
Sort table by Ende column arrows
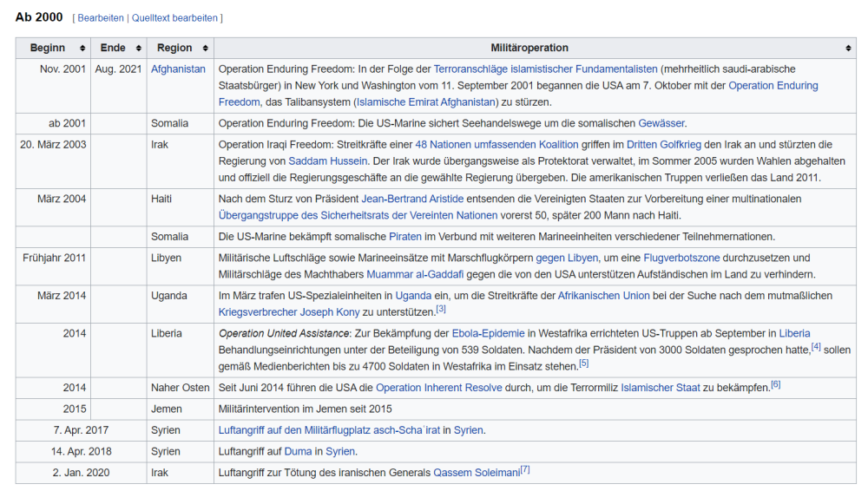coord(138,49)
